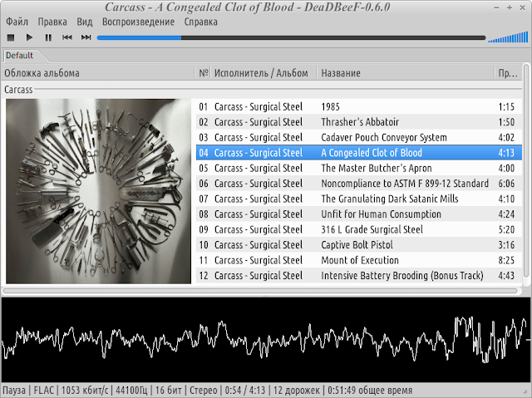Select track Captive Bolt Pistol

(x=359, y=245)
